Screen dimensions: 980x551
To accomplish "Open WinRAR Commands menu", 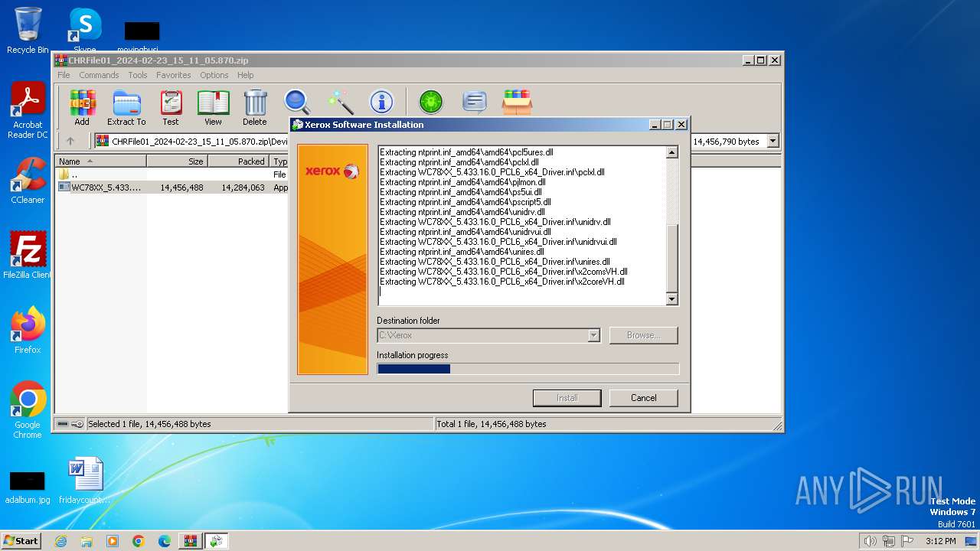I will point(99,75).
